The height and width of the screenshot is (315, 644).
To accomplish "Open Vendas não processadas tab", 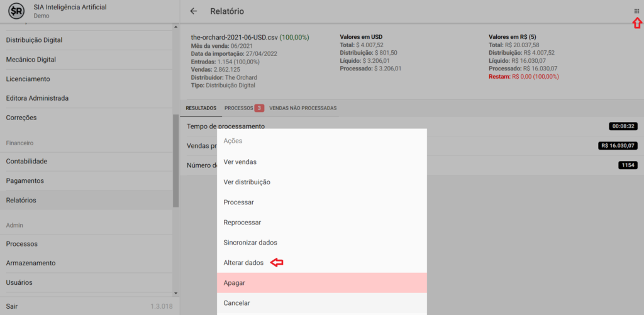I will point(303,108).
